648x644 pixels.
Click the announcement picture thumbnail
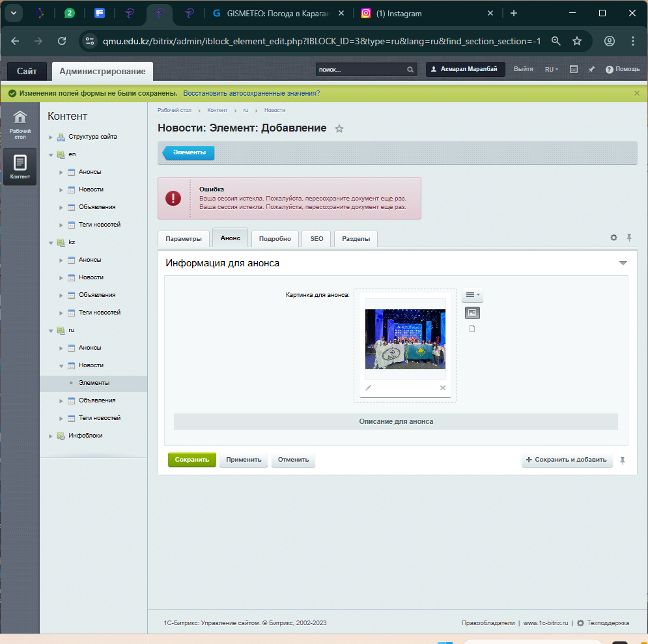point(405,339)
